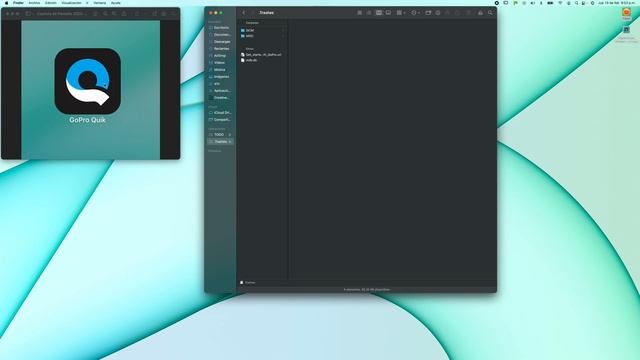The width and height of the screenshot is (640, 360).
Task: Click the Wi-Fi menu bar icon
Action: [x=560, y=3]
